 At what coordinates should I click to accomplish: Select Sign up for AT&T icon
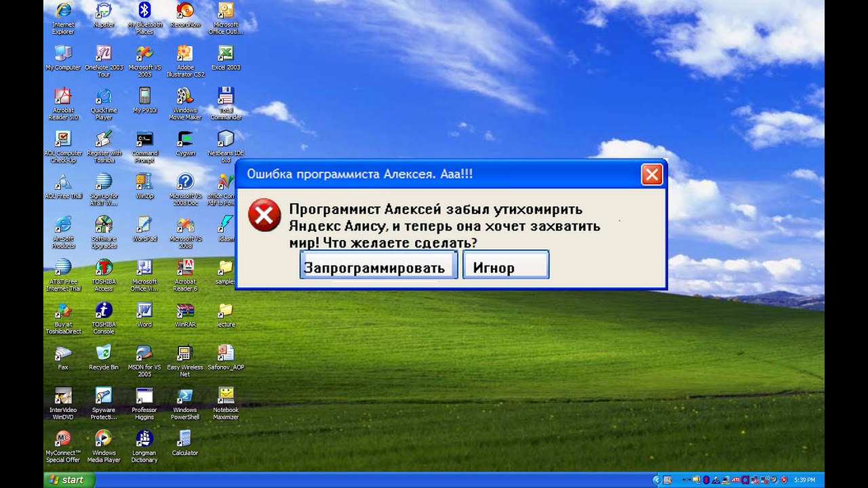tap(104, 189)
